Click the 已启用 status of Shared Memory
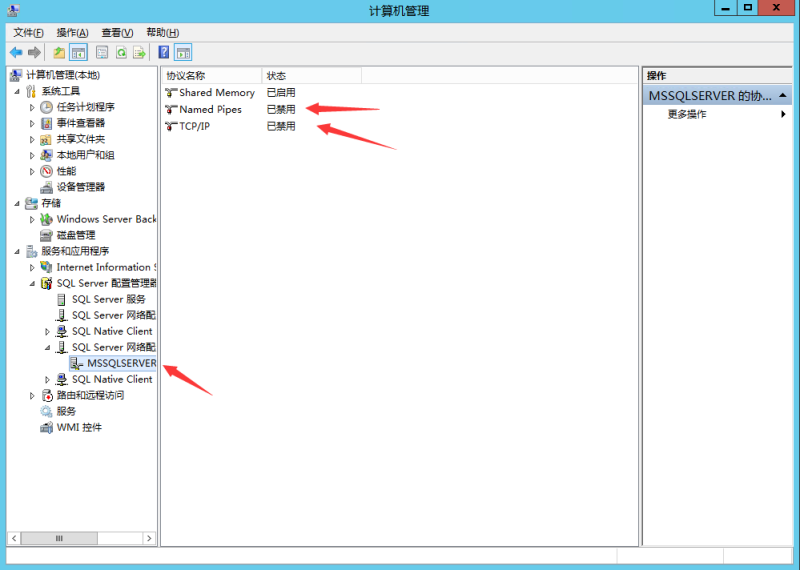The width and height of the screenshot is (800, 570). coord(281,92)
